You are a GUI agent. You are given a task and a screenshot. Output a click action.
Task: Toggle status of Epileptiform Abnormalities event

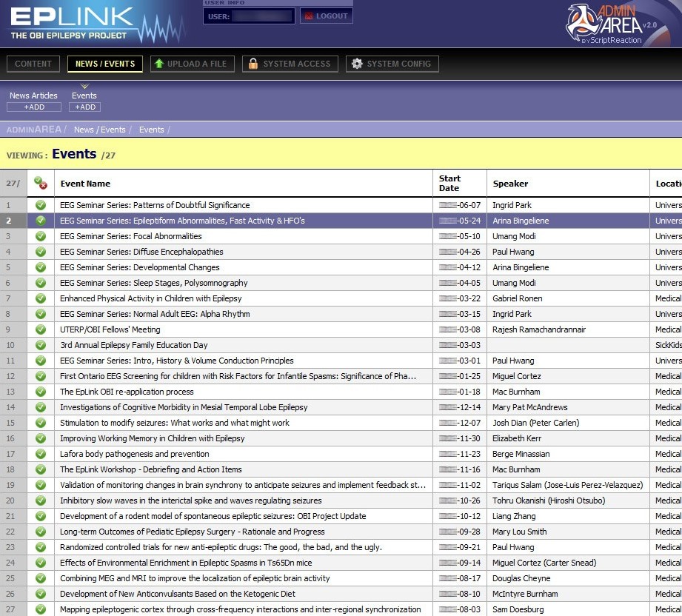[x=41, y=221]
